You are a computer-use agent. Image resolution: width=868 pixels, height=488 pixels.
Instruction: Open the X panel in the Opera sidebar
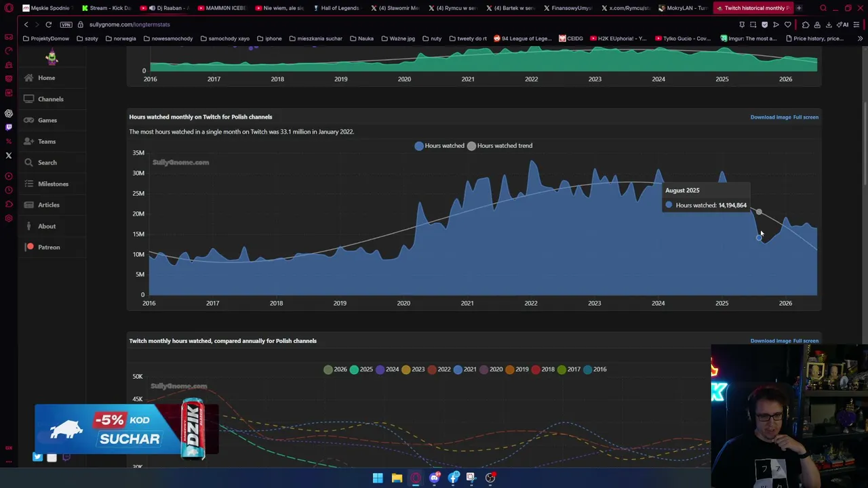tap(9, 155)
